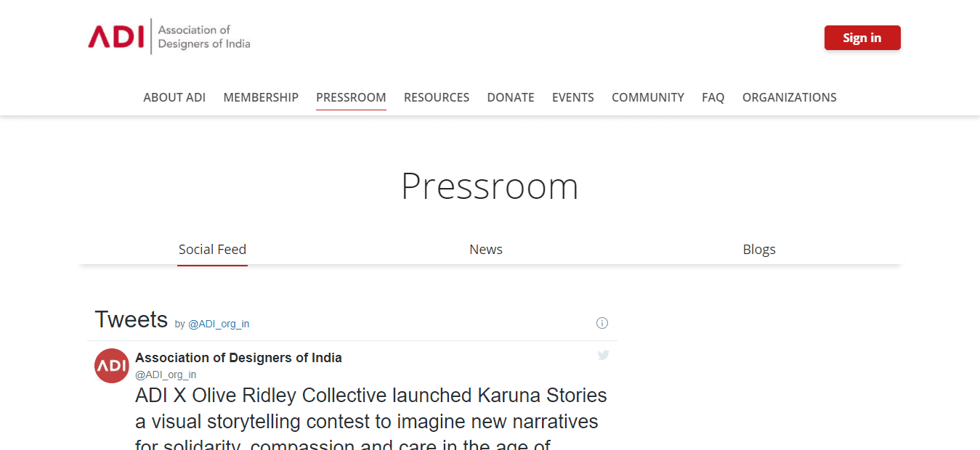This screenshot has width=980, height=450.
Task: Navigate to the Donate page
Action: 511,97
